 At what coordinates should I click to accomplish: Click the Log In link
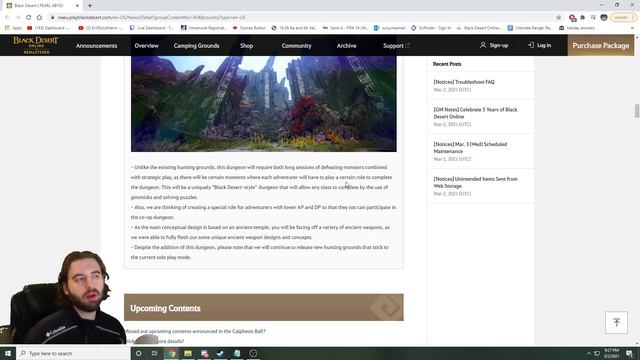click(x=540, y=45)
